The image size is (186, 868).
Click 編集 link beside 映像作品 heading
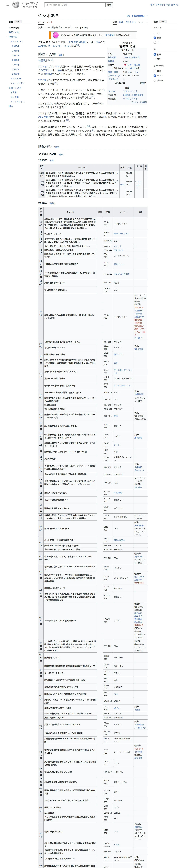[x=57, y=147]
